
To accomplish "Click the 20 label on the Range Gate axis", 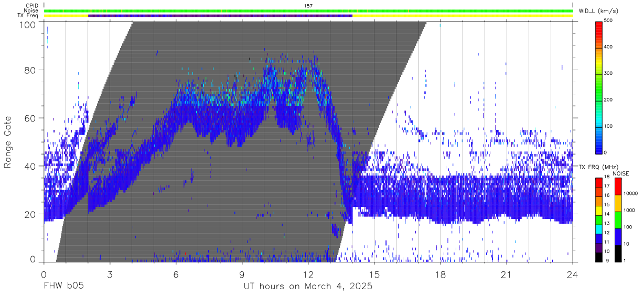I will (x=30, y=214).
